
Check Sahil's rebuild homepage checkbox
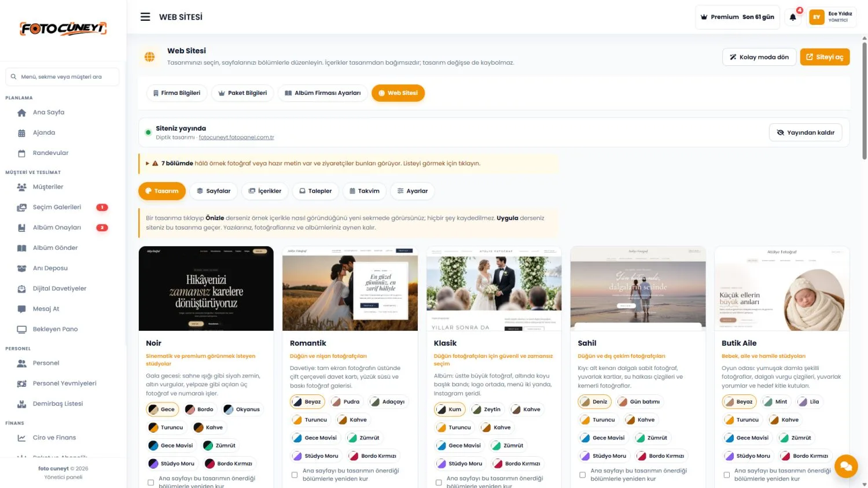tap(582, 475)
